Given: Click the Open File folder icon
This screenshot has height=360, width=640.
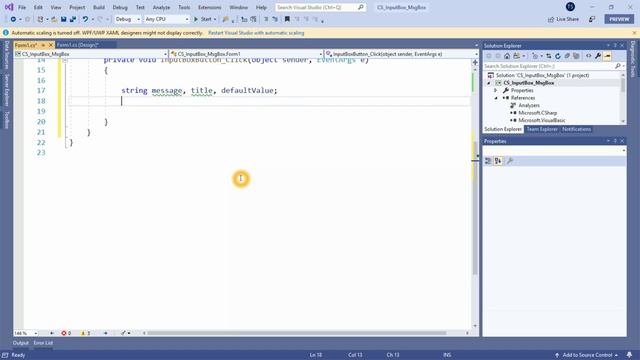Looking at the screenshot, I should point(54,19).
